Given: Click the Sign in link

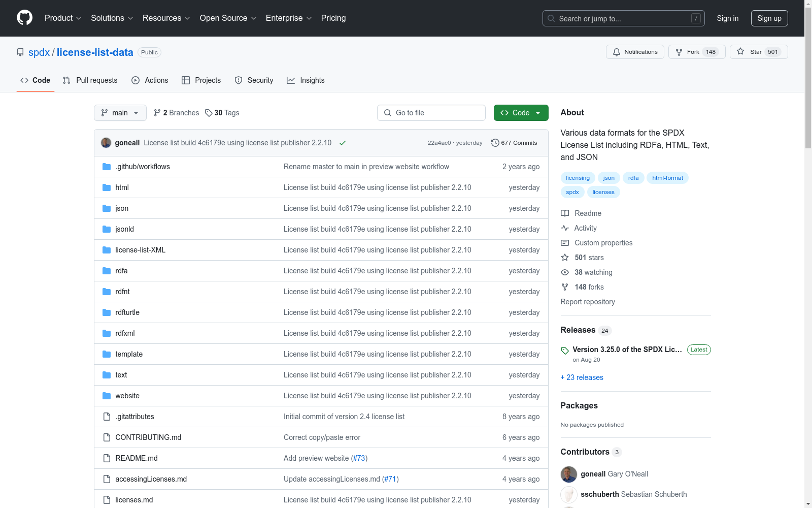Looking at the screenshot, I should click(x=728, y=18).
